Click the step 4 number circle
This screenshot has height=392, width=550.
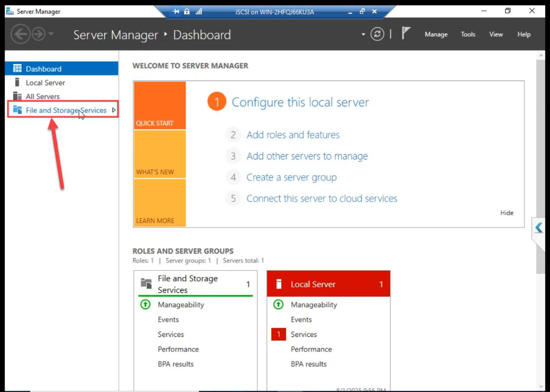[x=233, y=177]
